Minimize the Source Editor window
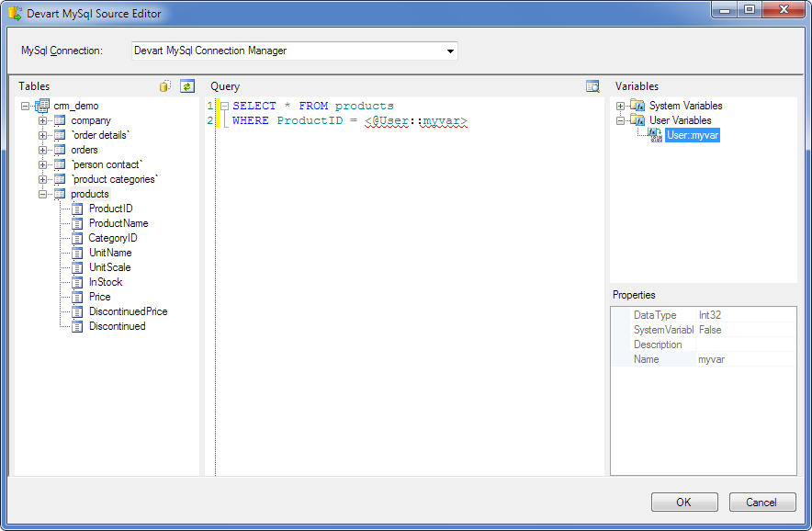The height and width of the screenshot is (531, 812). 726,9
